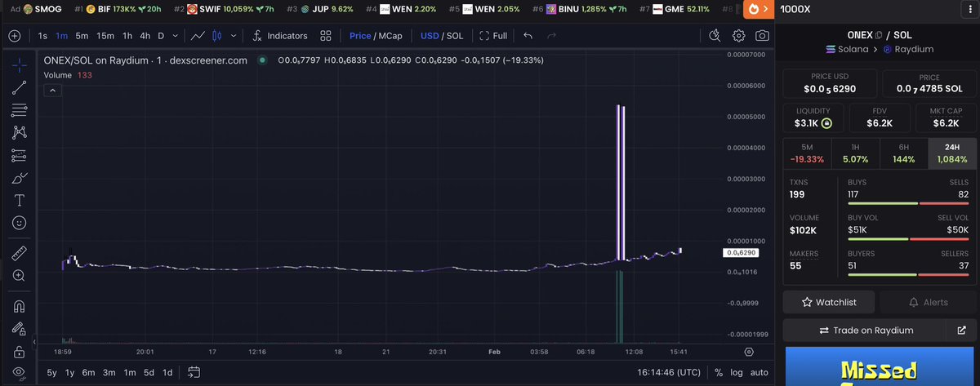Click Trade on Raydium button
Screen dimensions: 980x386
click(866, 331)
